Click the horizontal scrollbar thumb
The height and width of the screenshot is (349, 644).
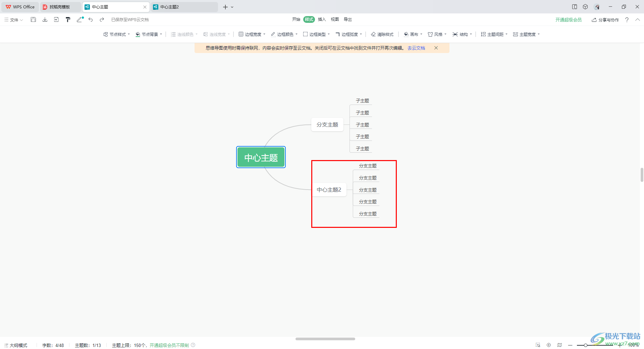pyautogui.click(x=325, y=339)
